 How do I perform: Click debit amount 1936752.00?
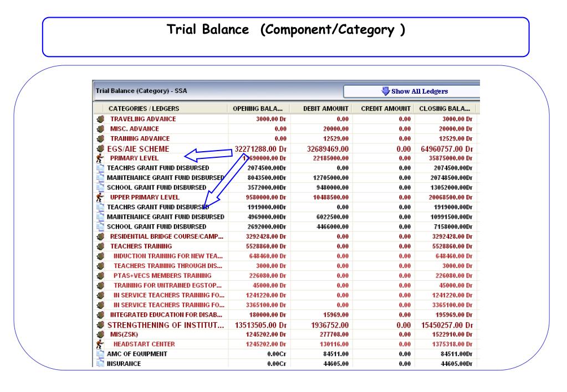(330, 325)
